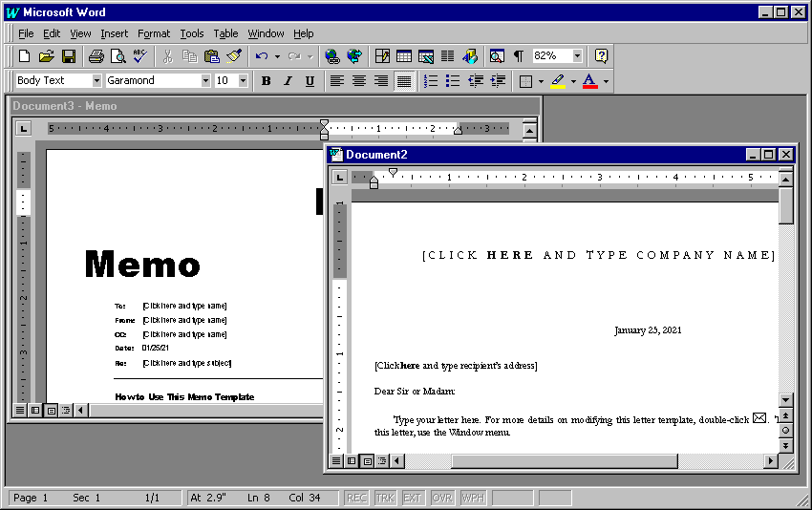This screenshot has width=812, height=510.
Task: Click the TRK status bar indicator
Action: click(385, 499)
